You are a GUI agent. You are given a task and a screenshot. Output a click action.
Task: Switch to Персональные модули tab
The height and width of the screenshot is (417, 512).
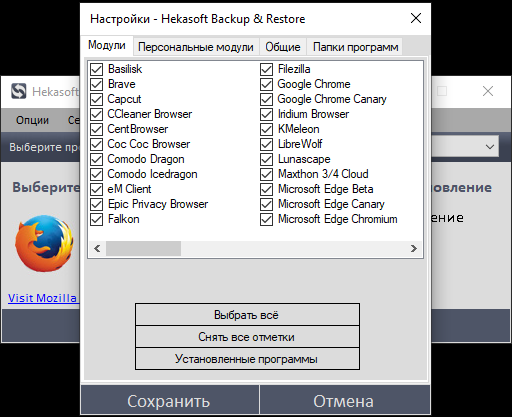[196, 47]
